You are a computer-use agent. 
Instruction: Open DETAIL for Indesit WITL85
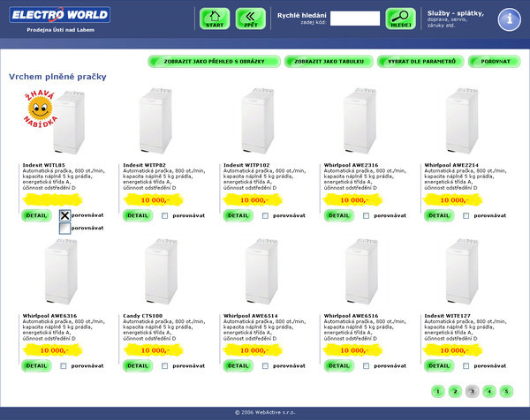[x=36, y=215]
